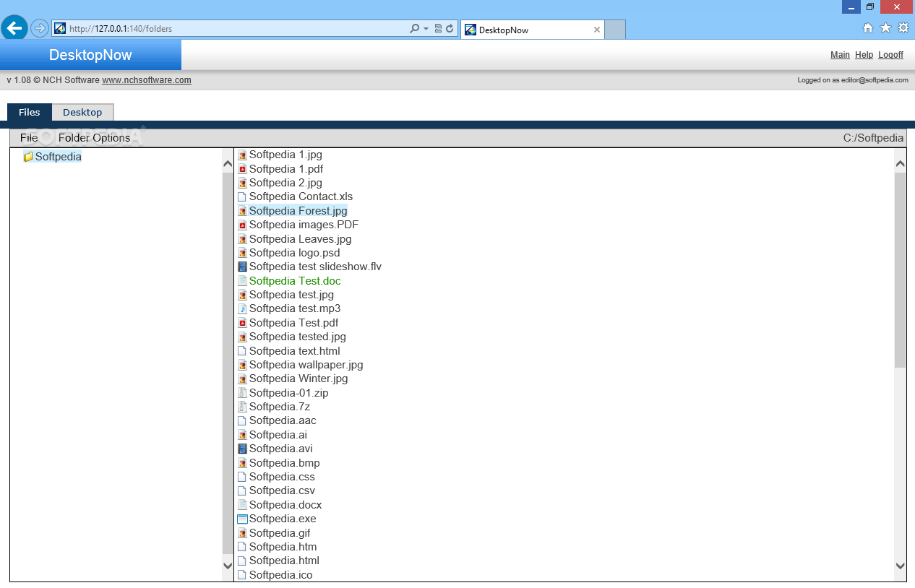The image size is (915, 588).
Task: Click the icon beside Softpedia 1.jpg
Action: click(242, 155)
